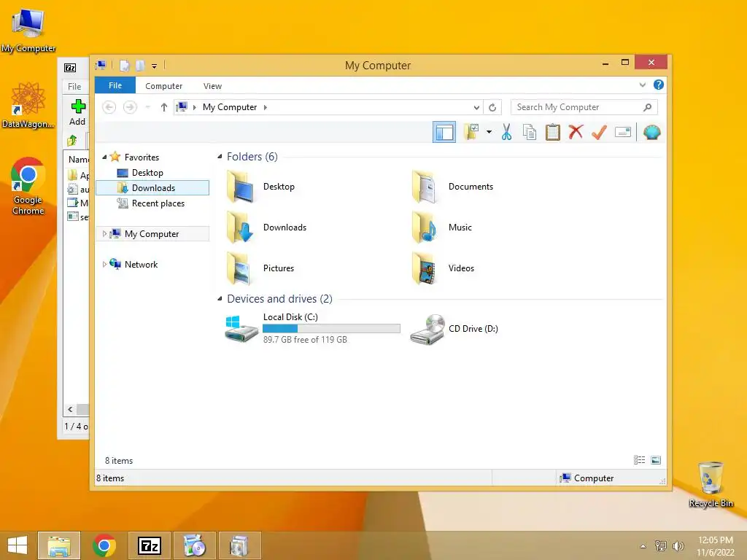Screen dimensions: 747x560
Task: Refresh the My Computer view
Action: tap(492, 108)
